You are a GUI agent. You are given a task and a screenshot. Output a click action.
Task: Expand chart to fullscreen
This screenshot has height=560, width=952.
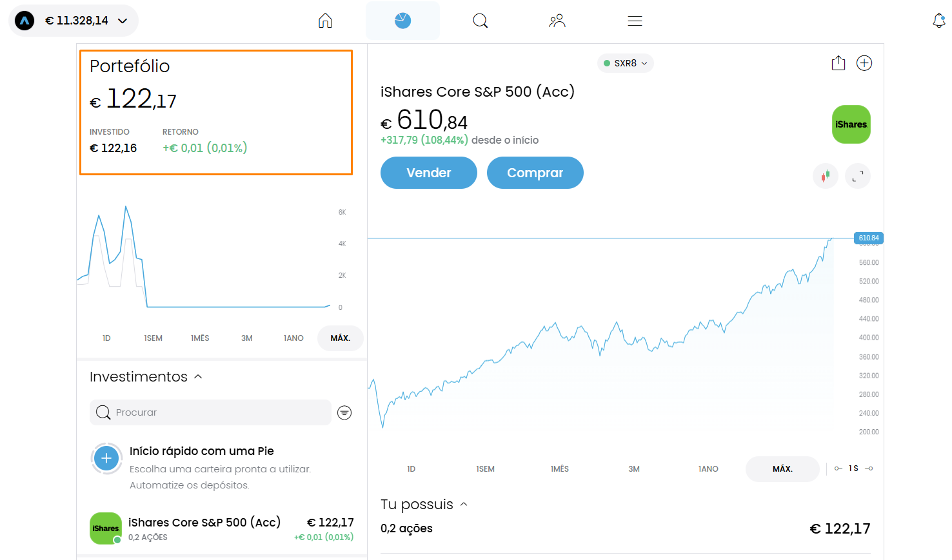tap(858, 175)
